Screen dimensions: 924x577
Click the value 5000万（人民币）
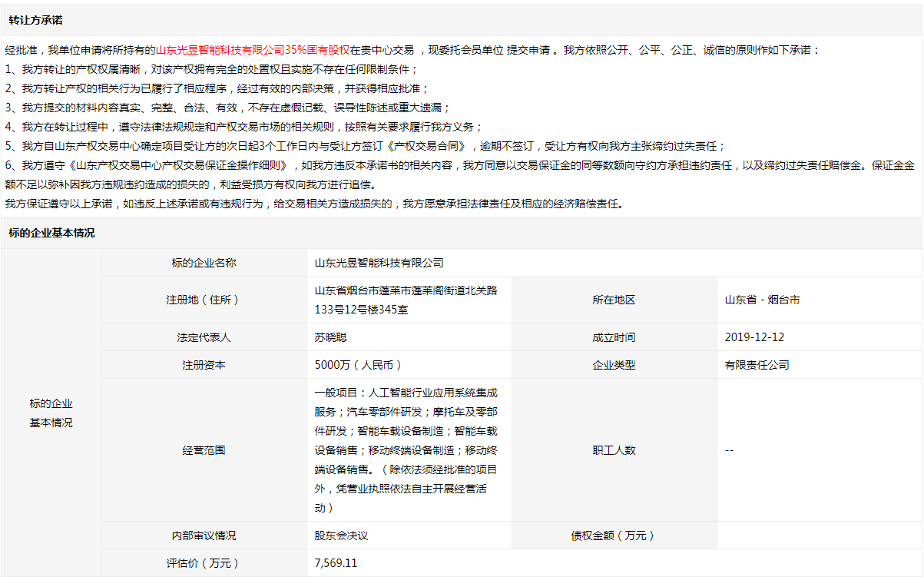(x=359, y=365)
